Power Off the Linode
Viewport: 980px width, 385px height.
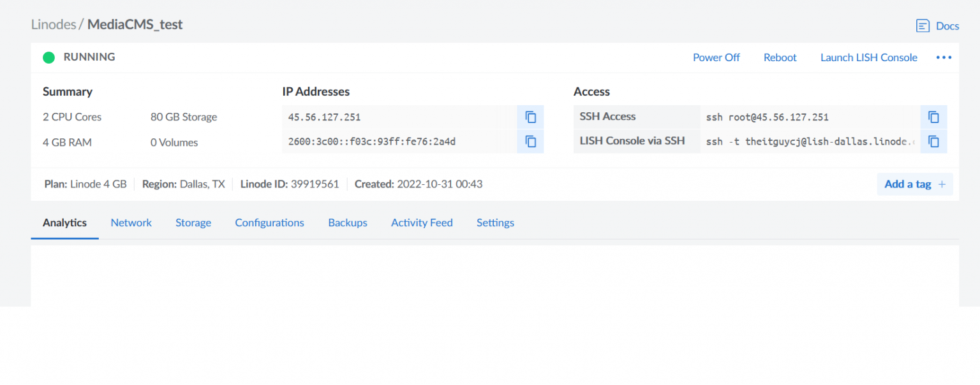(716, 57)
